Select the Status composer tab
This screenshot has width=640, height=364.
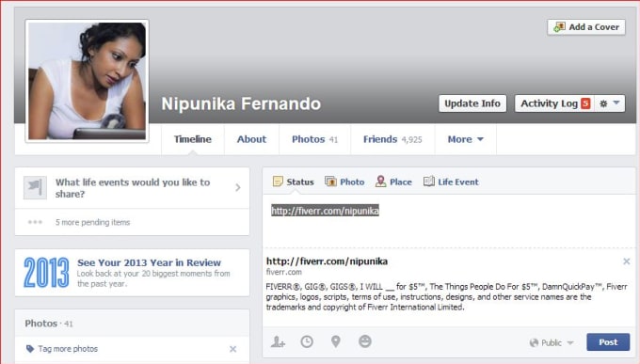pyautogui.click(x=293, y=182)
